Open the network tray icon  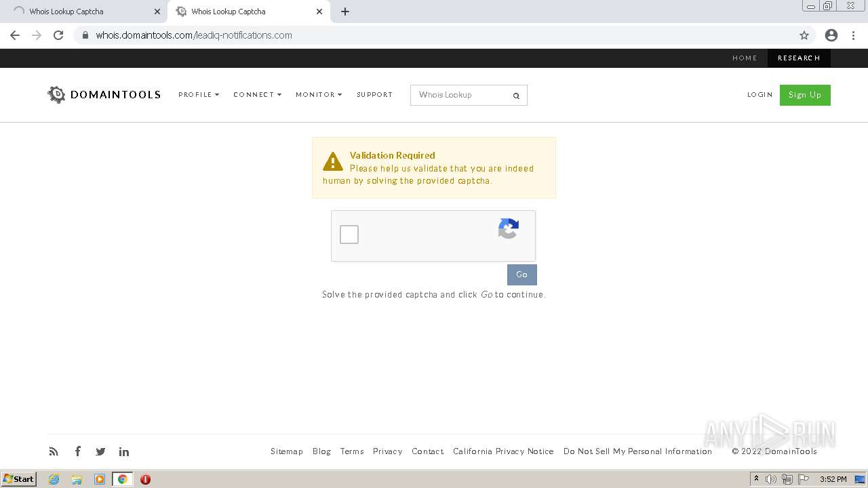[787, 479]
